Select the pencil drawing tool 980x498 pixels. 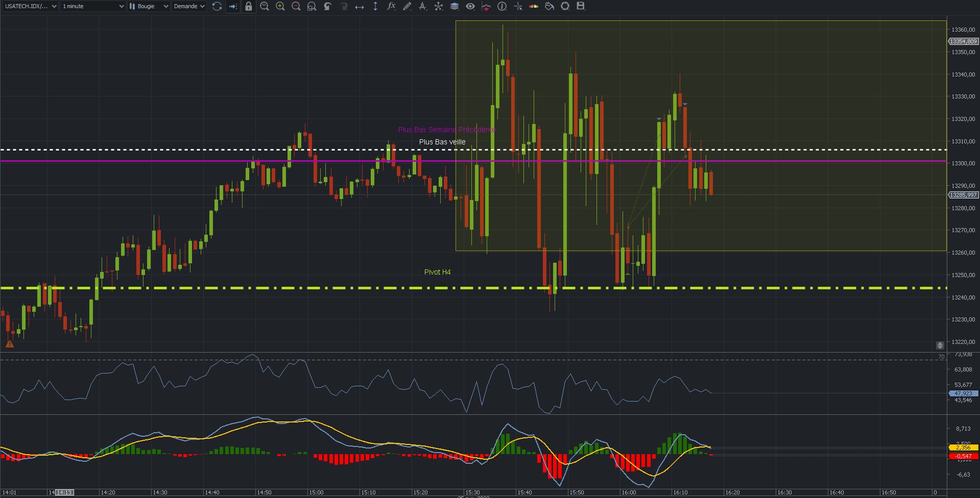tap(407, 6)
